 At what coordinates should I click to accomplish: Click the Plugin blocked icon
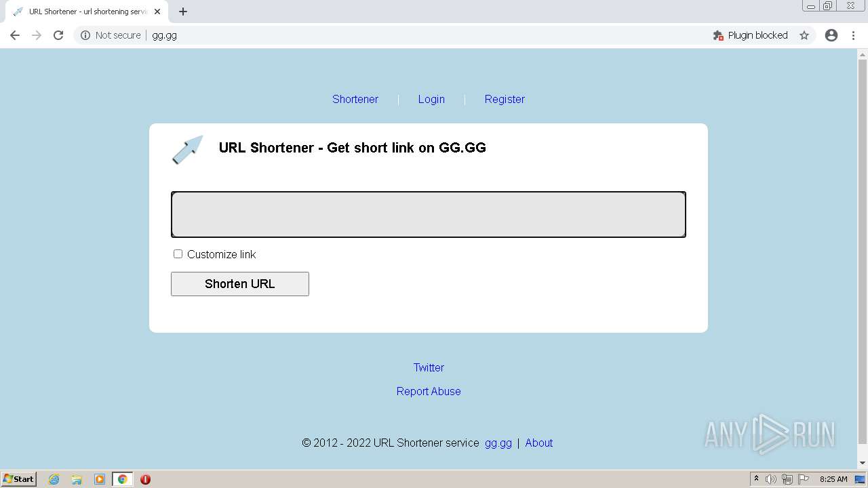718,35
